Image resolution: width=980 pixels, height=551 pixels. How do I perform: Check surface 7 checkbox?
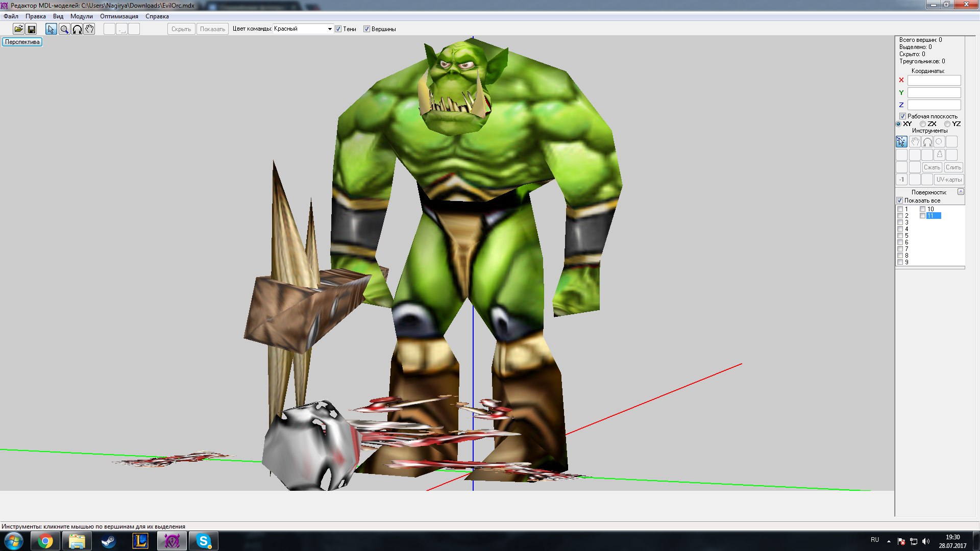900,249
